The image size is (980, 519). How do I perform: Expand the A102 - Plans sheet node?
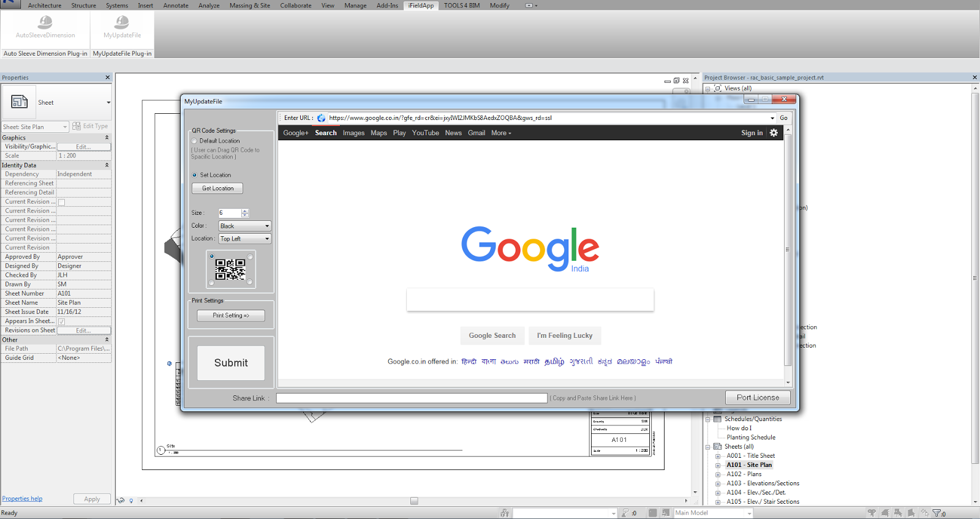(x=718, y=474)
